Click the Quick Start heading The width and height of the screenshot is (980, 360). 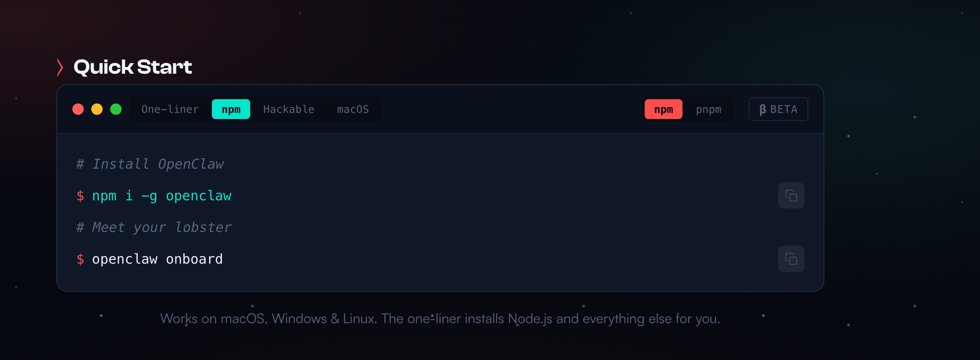tap(133, 67)
